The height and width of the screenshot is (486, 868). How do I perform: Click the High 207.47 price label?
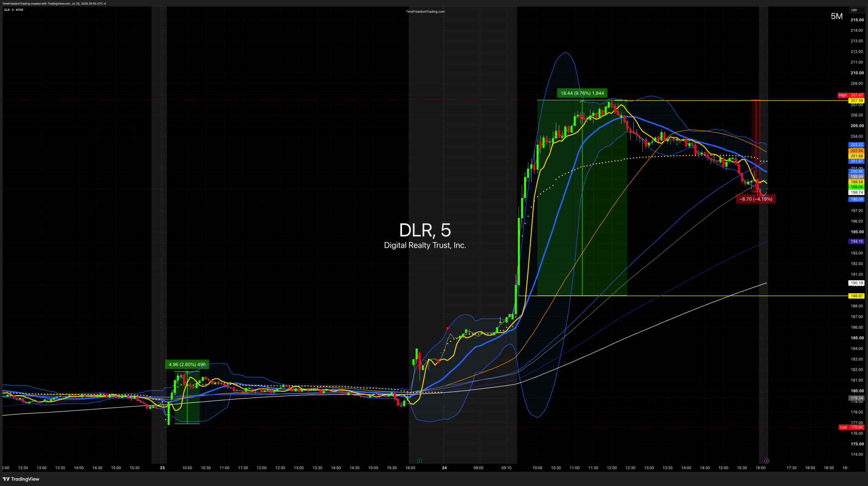pyautogui.click(x=850, y=95)
